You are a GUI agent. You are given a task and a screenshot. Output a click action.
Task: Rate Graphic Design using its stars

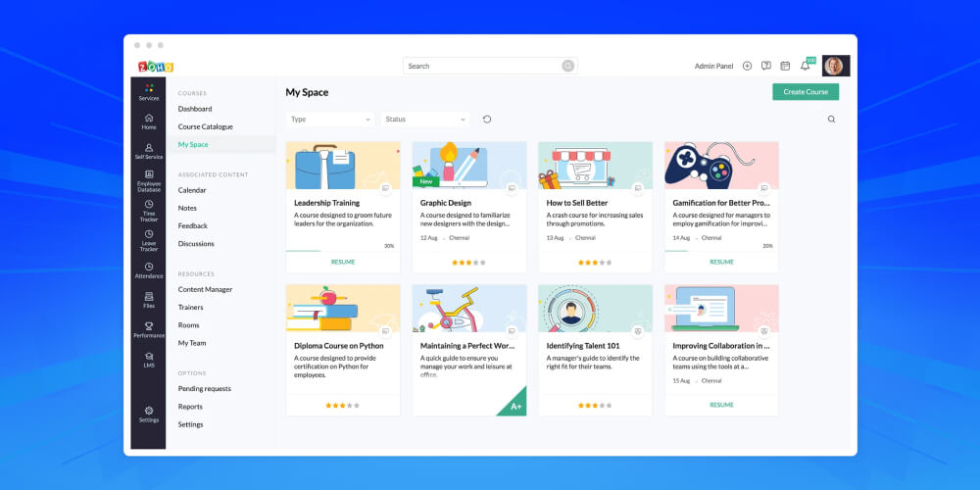pyautogui.click(x=468, y=263)
